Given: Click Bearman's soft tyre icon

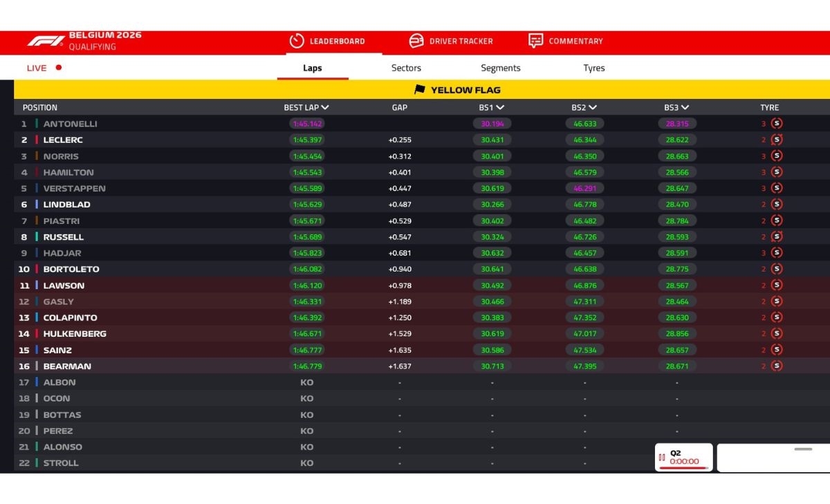Looking at the screenshot, I should [x=777, y=366].
